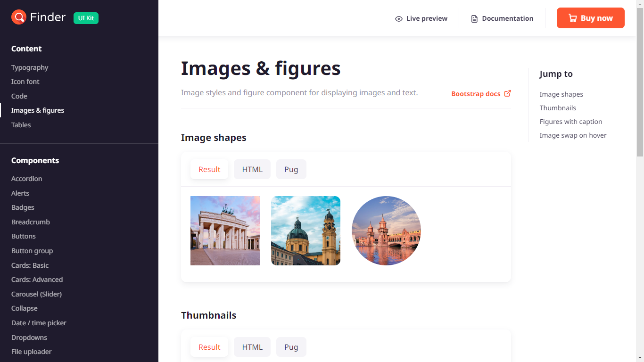Open File uploader page
644x362 pixels.
pyautogui.click(x=32, y=352)
